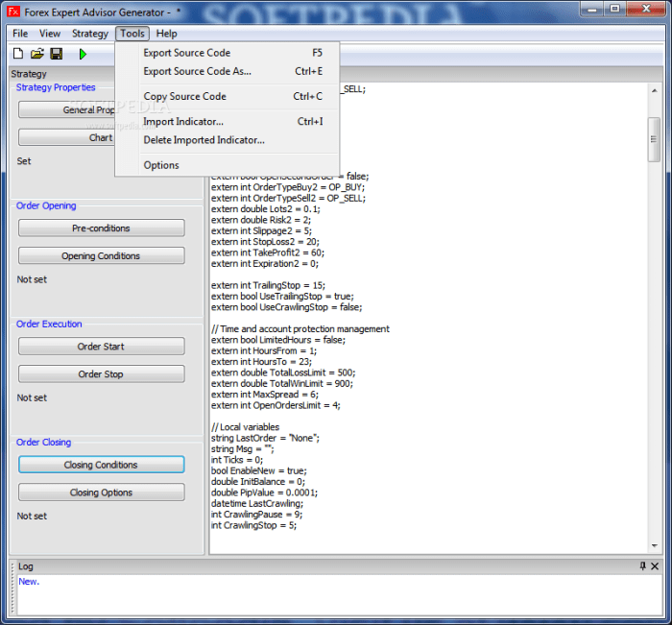The height and width of the screenshot is (625, 672).
Task: Open the File menu
Action: pos(20,34)
